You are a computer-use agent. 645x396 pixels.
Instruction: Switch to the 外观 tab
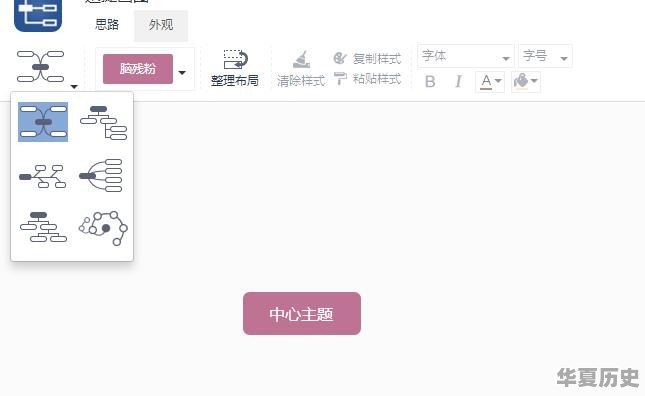click(x=161, y=25)
